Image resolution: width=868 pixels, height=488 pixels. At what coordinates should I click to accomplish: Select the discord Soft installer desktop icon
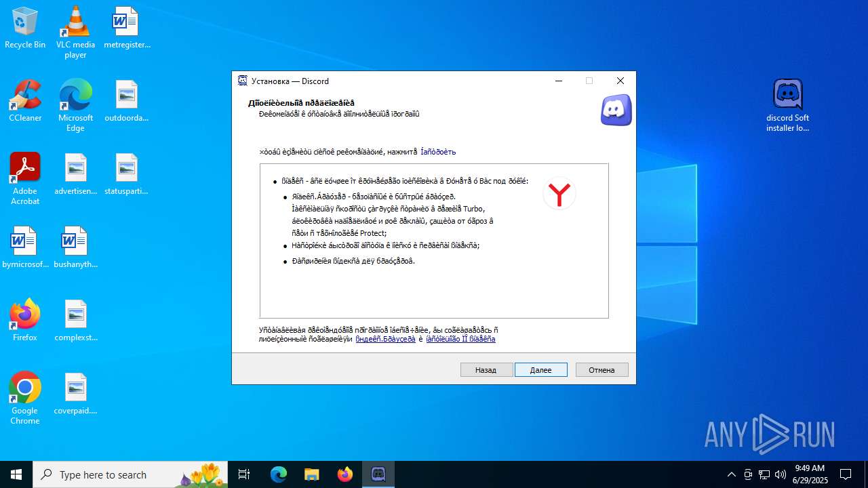(x=788, y=105)
